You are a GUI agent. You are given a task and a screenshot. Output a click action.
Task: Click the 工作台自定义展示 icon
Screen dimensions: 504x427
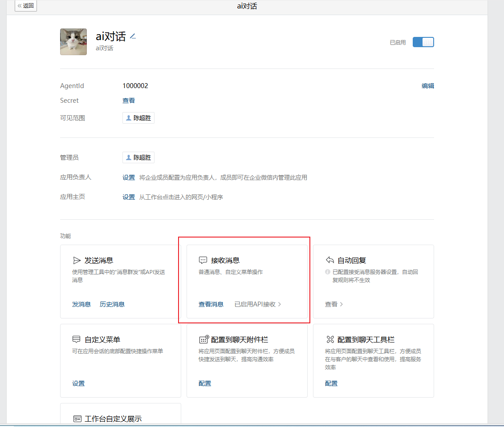click(x=77, y=419)
